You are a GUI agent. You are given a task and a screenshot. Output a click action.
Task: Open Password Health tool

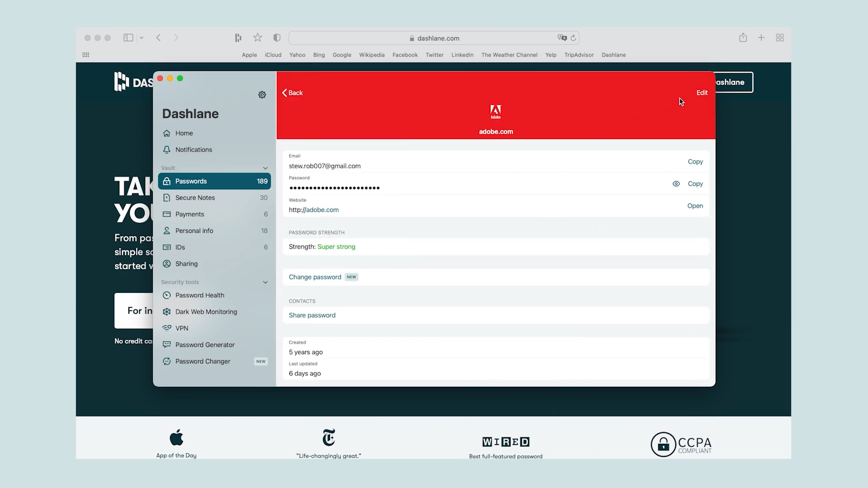215,296
